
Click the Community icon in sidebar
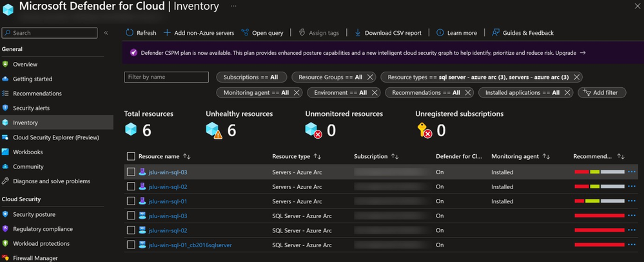pyautogui.click(x=5, y=166)
